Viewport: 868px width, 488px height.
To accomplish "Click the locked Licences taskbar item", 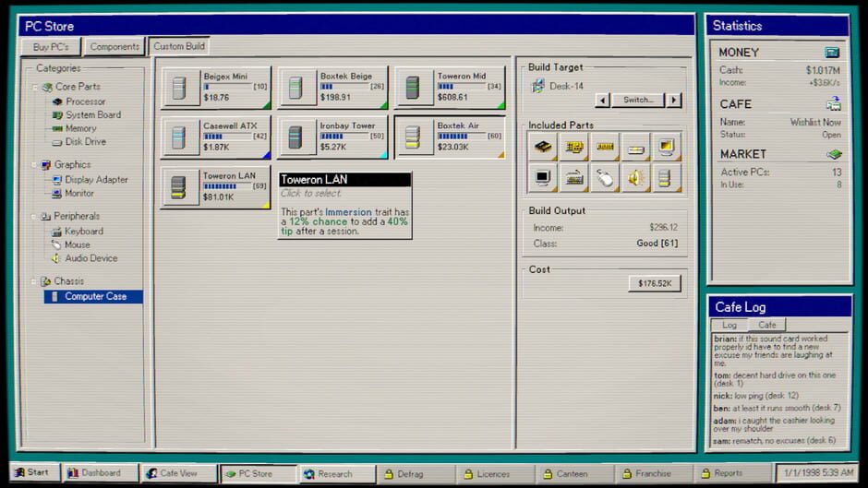I will point(494,474).
